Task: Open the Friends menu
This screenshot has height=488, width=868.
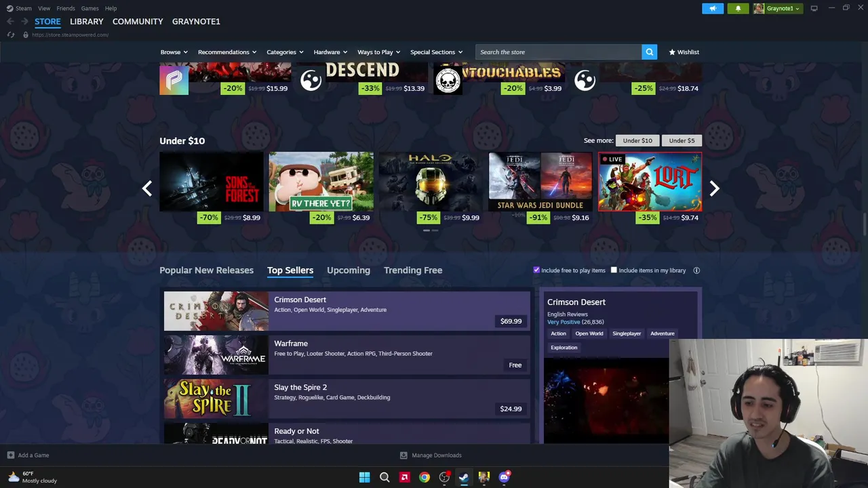Action: [x=66, y=8]
